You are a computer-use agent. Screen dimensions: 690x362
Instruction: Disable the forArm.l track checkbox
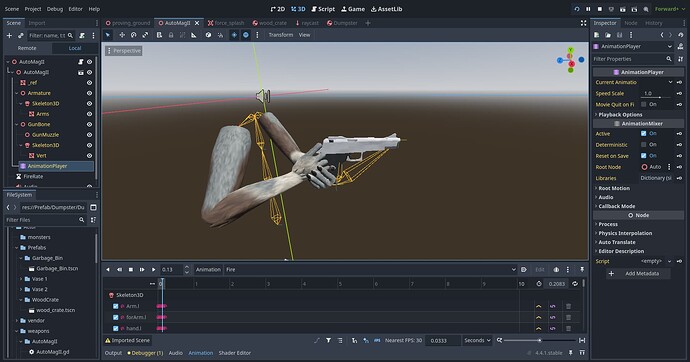click(116, 317)
